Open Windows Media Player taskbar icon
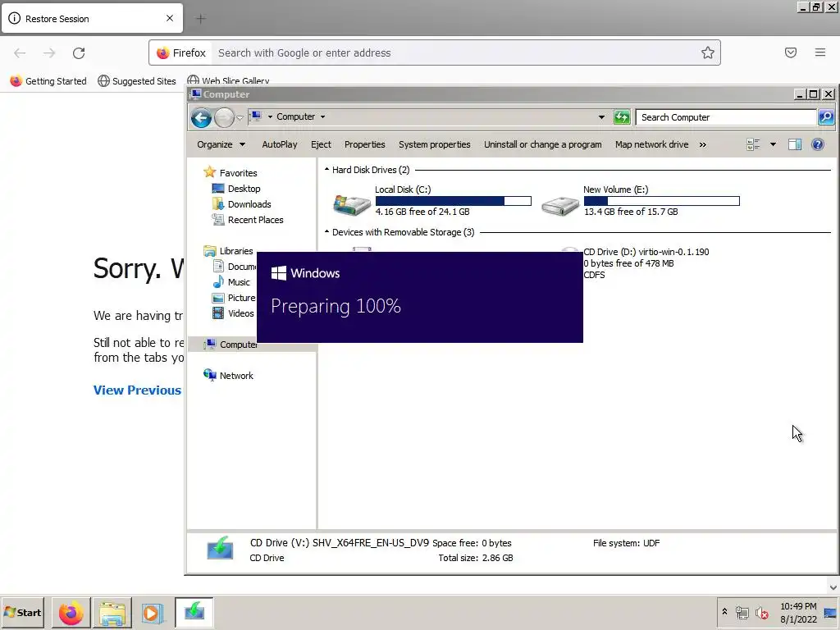The width and height of the screenshot is (840, 630). click(x=152, y=612)
